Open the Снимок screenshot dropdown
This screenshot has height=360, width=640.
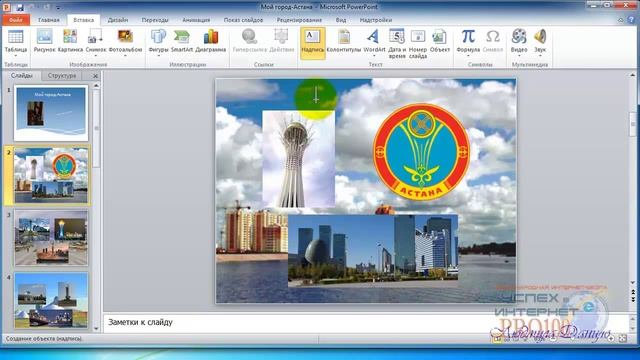pos(96,56)
